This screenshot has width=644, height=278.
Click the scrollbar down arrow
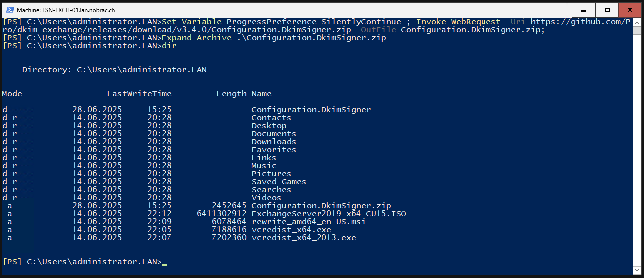coord(637,270)
